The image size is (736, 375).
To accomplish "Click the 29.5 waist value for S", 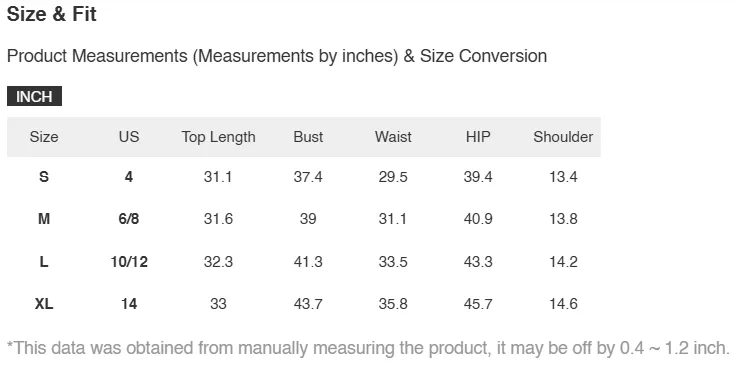I will coord(393,177).
